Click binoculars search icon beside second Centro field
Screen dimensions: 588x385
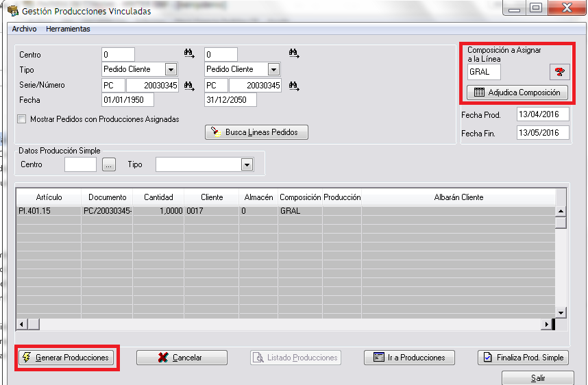[293, 53]
